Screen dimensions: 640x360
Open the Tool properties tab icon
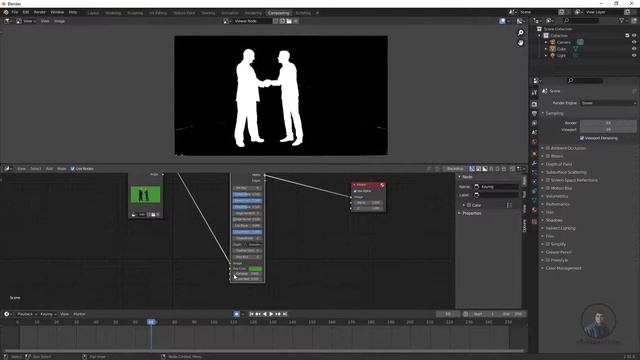point(534,93)
